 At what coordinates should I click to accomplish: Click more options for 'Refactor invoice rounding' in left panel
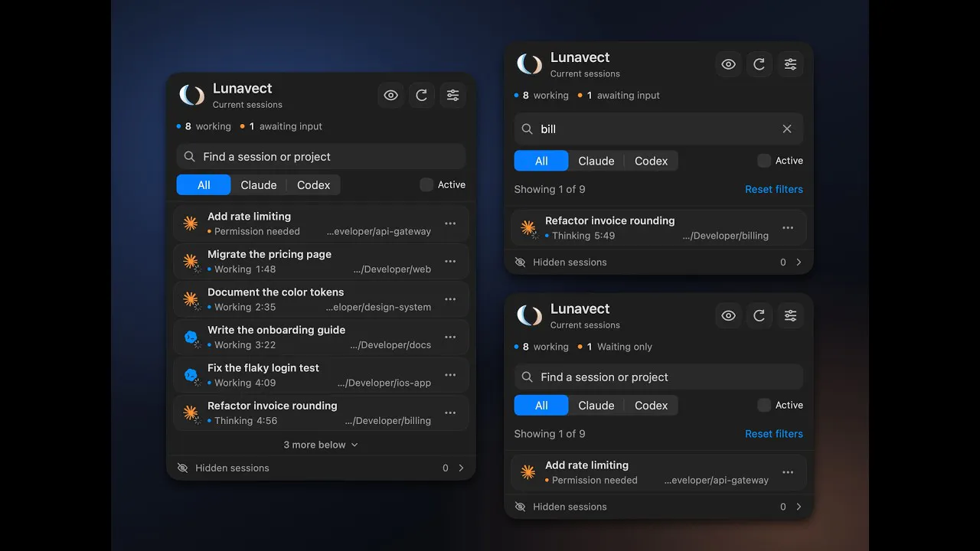[450, 412]
